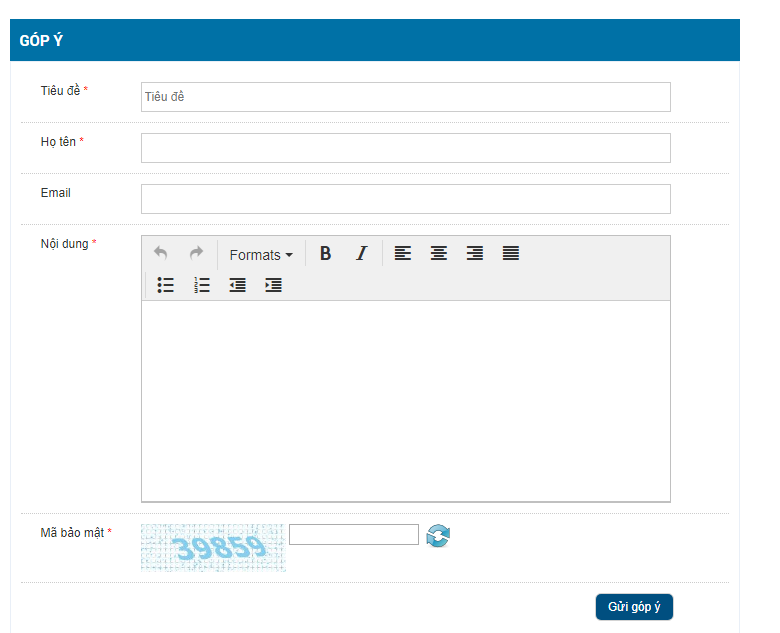Toggle italic text formatting
The height and width of the screenshot is (633, 780).
click(362, 254)
